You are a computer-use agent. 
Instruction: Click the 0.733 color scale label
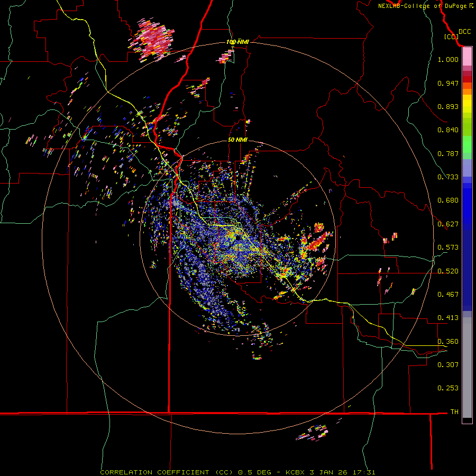(x=448, y=177)
